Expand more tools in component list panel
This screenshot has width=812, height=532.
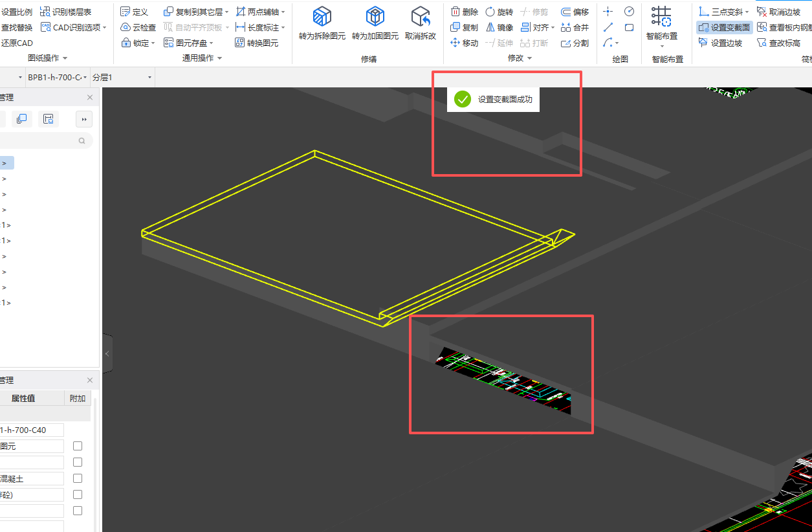(x=84, y=118)
